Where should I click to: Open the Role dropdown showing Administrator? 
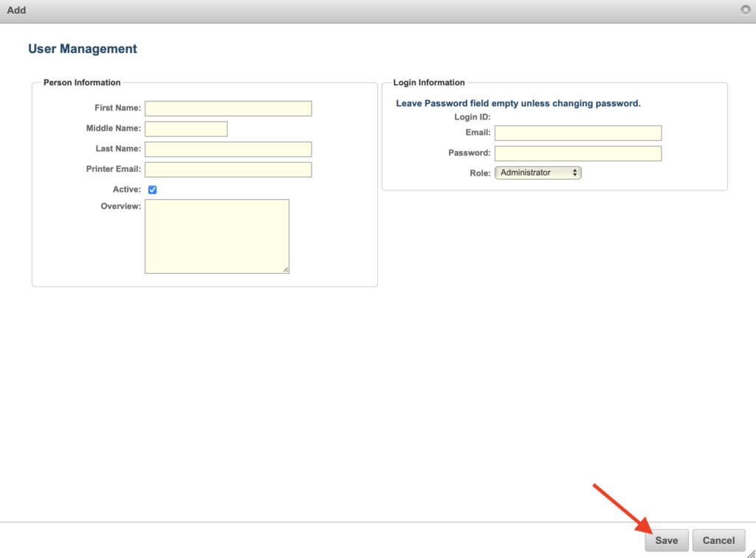pyautogui.click(x=538, y=173)
